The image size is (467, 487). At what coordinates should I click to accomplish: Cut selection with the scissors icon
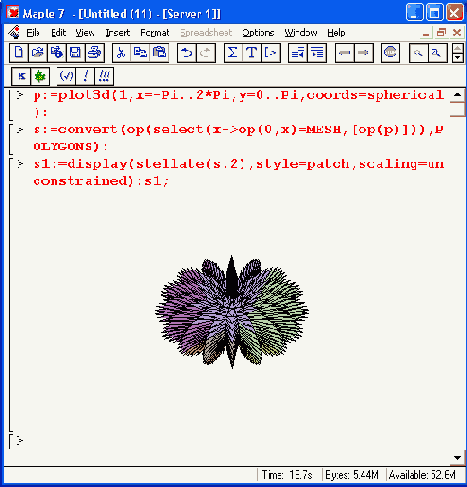pyautogui.click(x=121, y=53)
